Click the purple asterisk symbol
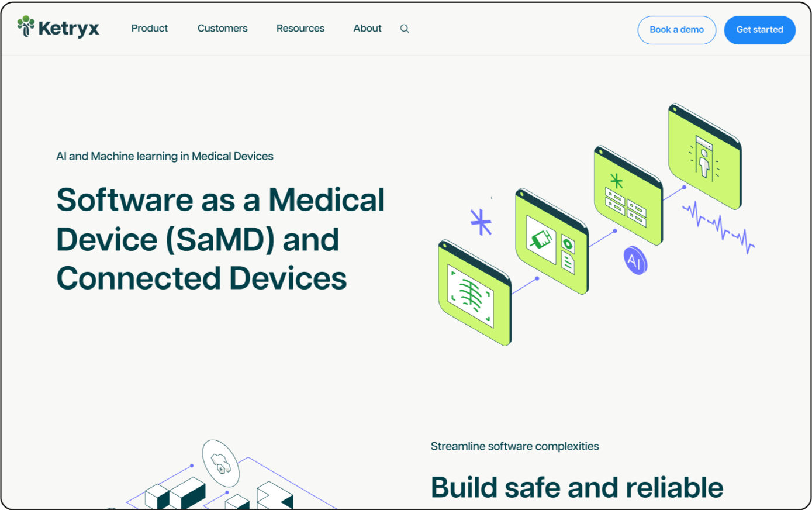This screenshot has height=510, width=812. click(481, 222)
